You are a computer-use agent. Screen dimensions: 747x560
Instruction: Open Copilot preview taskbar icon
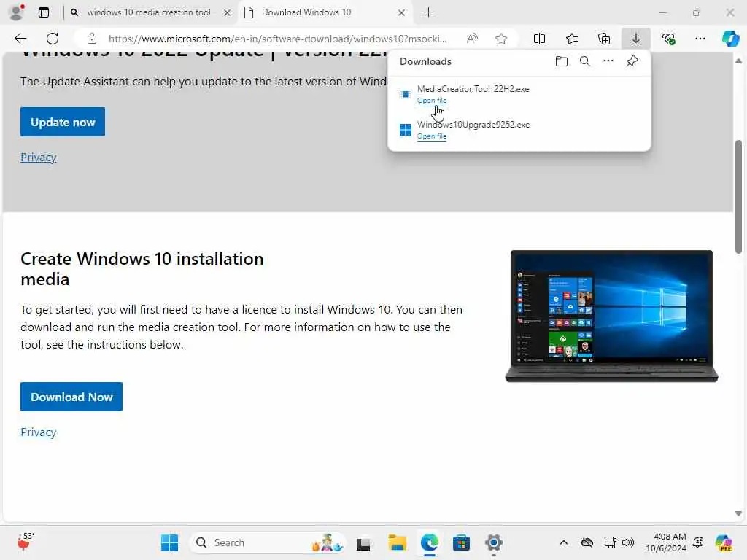[x=724, y=542]
